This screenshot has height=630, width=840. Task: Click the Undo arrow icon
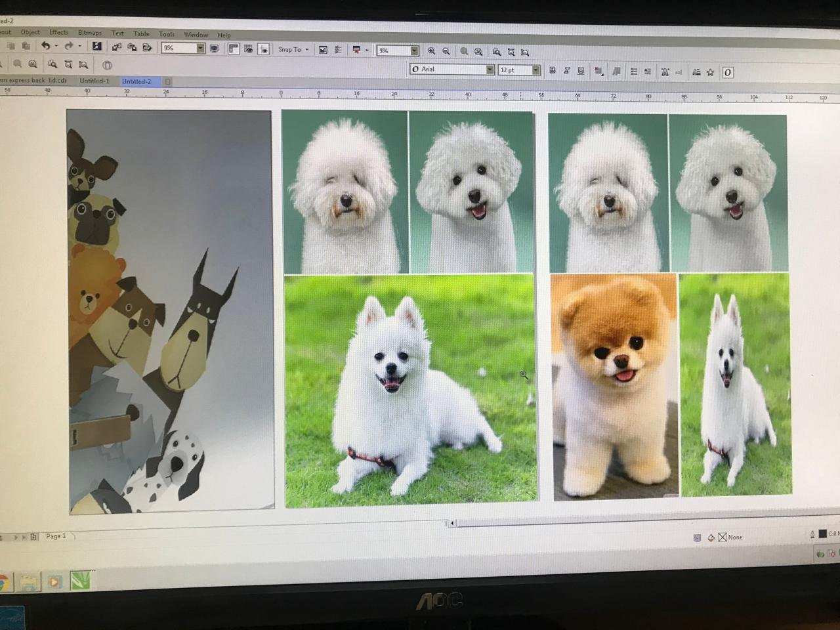45,46
